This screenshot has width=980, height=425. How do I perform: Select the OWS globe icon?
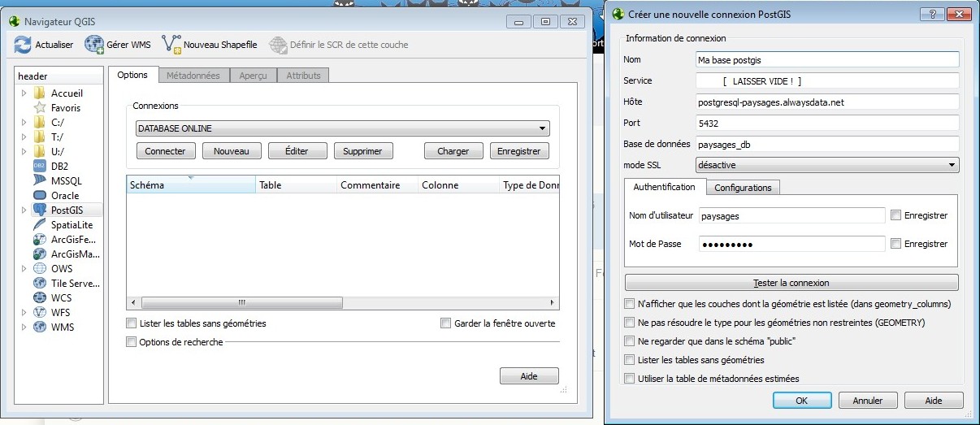point(39,269)
